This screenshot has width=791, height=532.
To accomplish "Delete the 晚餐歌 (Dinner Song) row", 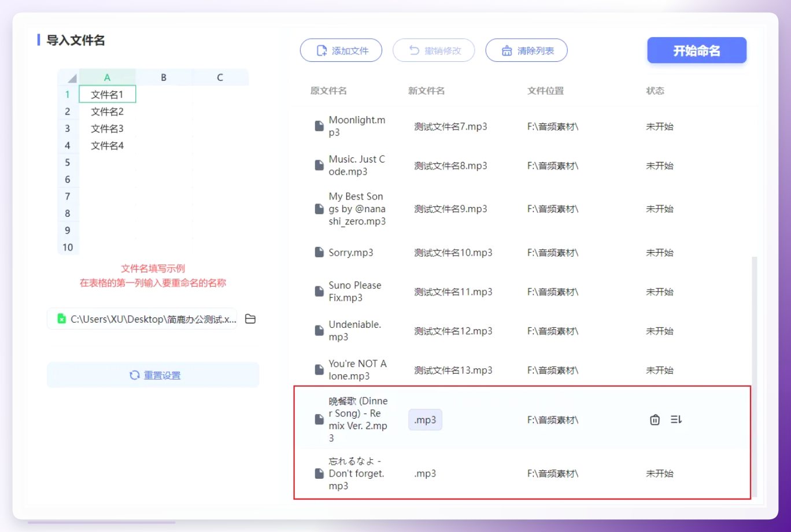I will [655, 420].
